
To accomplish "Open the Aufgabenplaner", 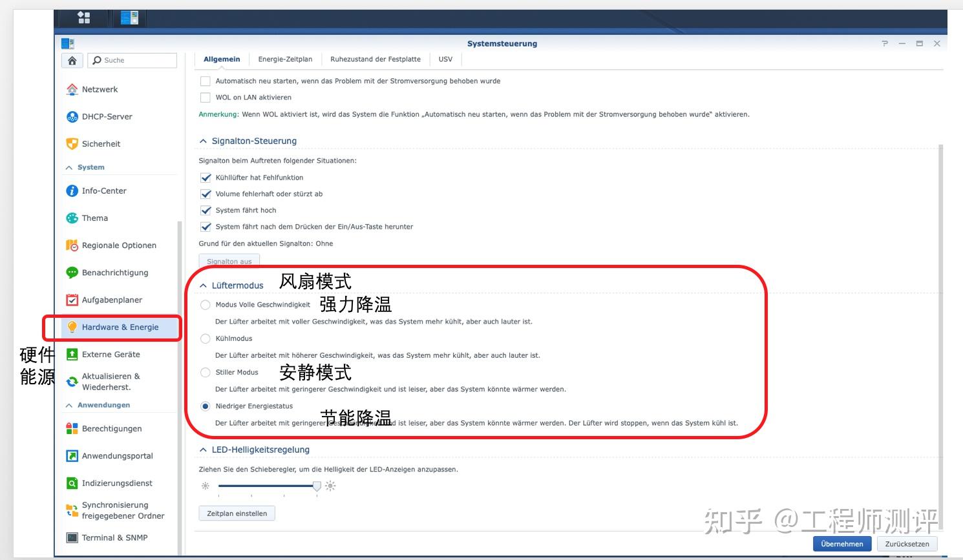I will (x=111, y=300).
